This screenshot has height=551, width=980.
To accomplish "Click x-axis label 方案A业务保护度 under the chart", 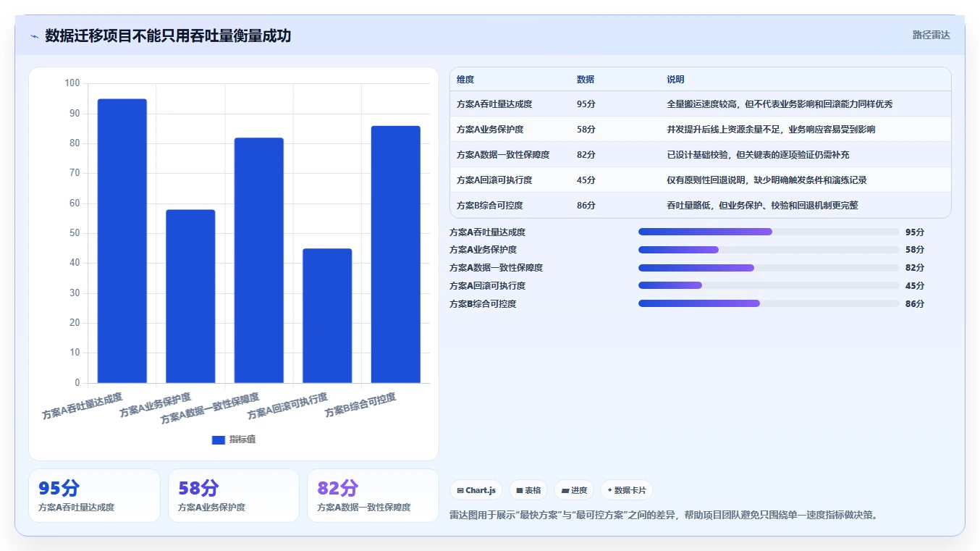I will [x=156, y=405].
